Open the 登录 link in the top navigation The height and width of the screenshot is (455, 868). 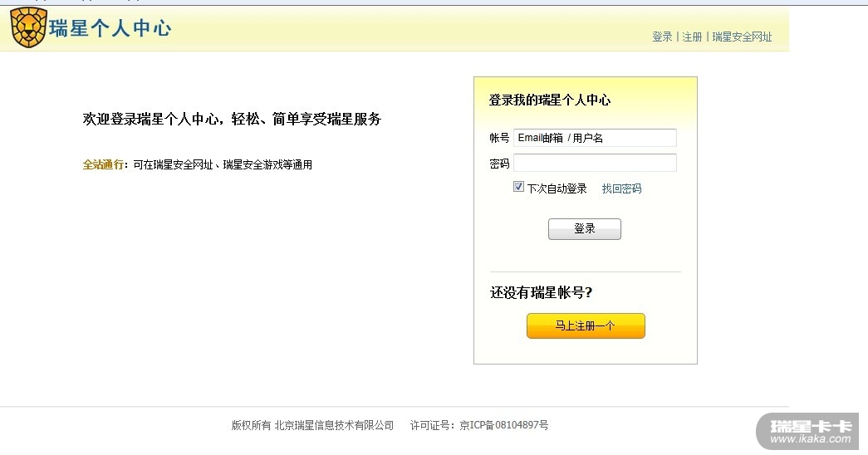[x=662, y=37]
